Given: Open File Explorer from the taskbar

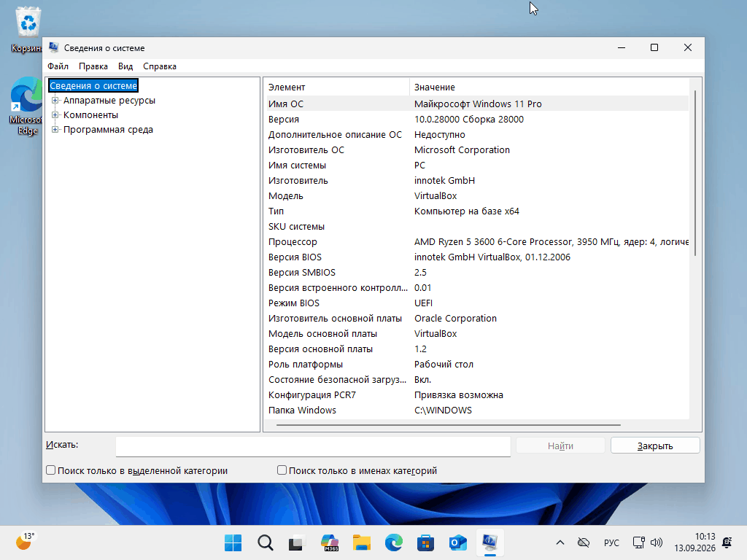Looking at the screenshot, I should (362, 542).
